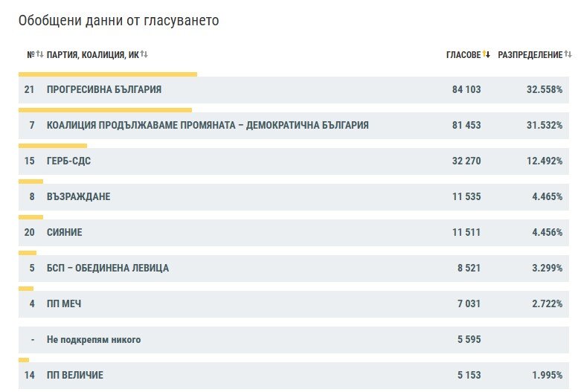Click sort arrows next to ПАРТИЯ, КОАЛИЦИЯ, ИК

point(144,54)
